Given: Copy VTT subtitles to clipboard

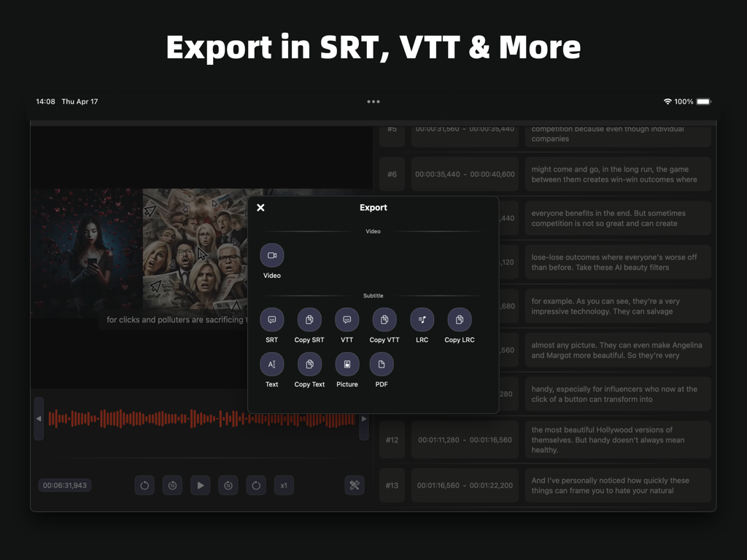Looking at the screenshot, I should pyautogui.click(x=384, y=319).
